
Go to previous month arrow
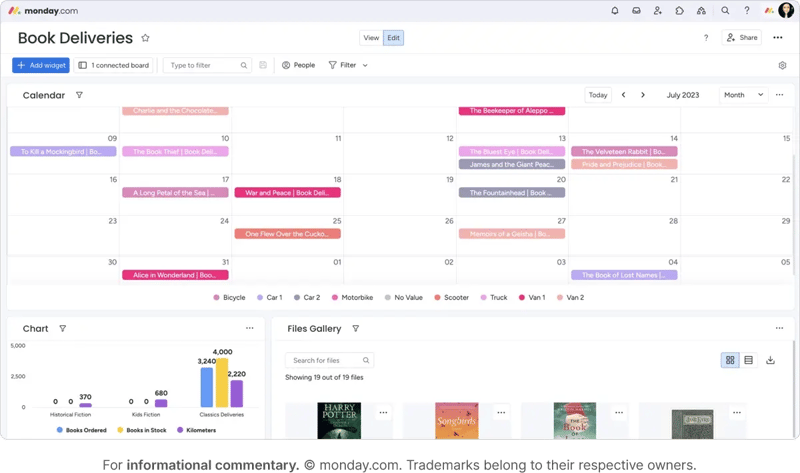pyautogui.click(x=623, y=95)
